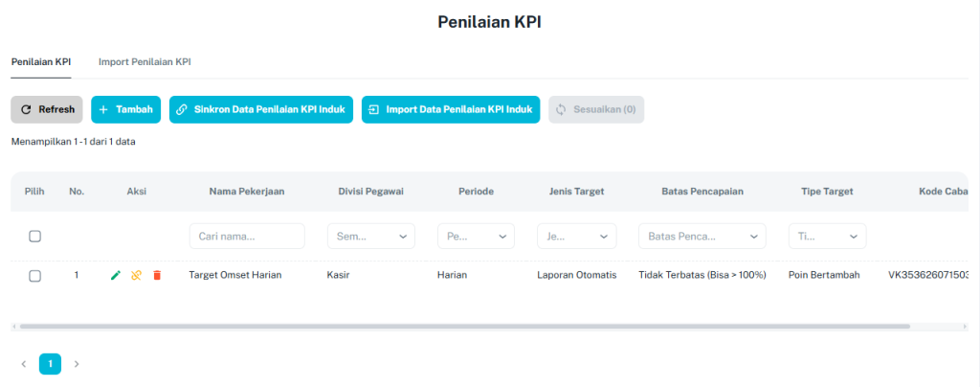Click the Tambah button

point(126,109)
